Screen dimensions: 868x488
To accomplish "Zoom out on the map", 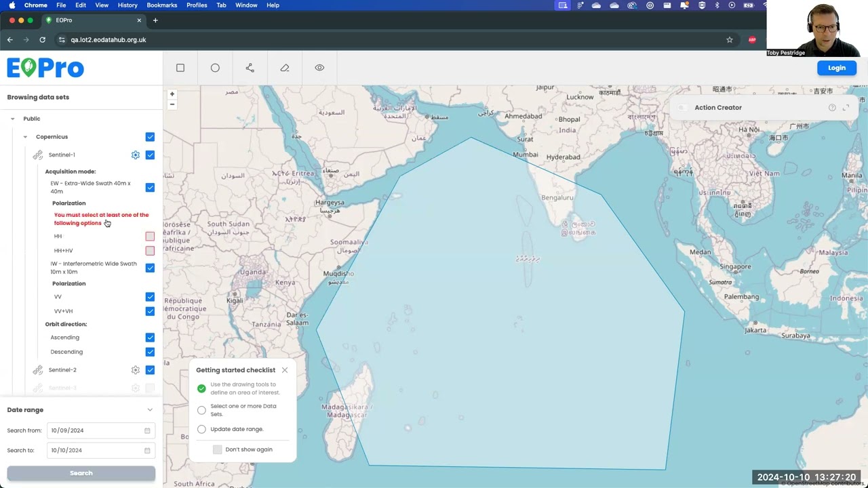I will pos(172,104).
